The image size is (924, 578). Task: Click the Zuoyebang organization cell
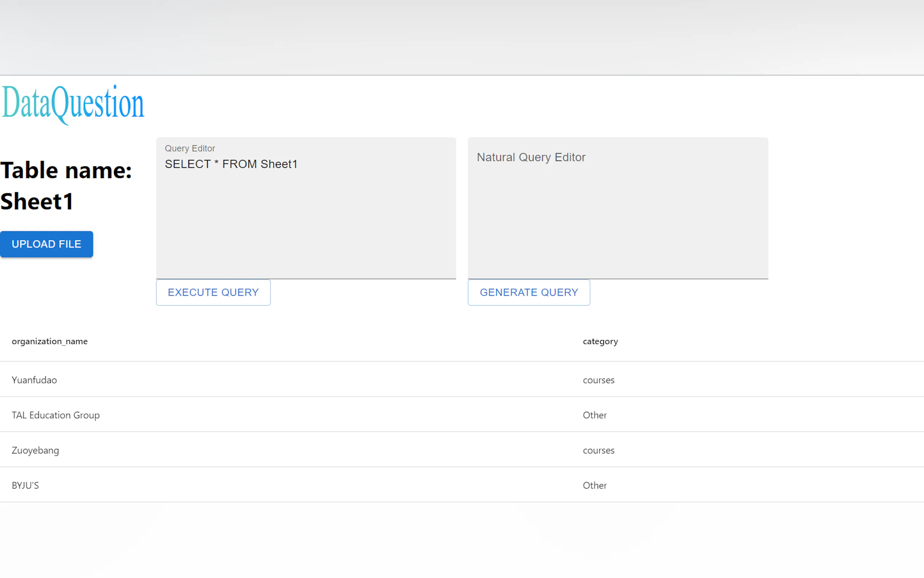tap(36, 450)
